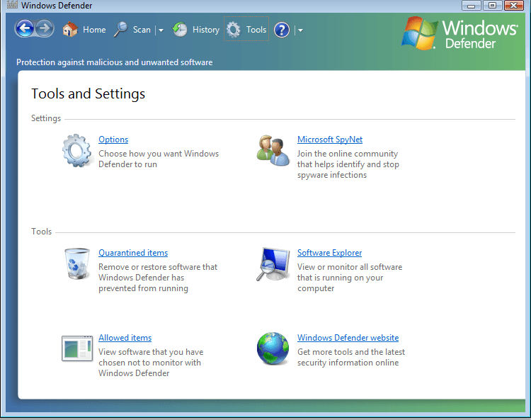Close the Windows Defender window
The width and height of the screenshot is (531, 420).
point(514,6)
